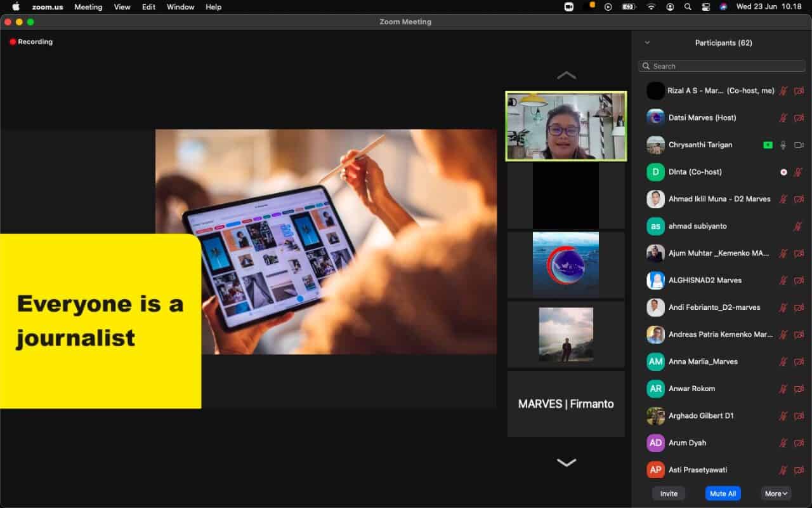Select Chrysanthi Tarigan's active speaker video thumbnail
Screen dimensions: 812x508
tap(566, 126)
